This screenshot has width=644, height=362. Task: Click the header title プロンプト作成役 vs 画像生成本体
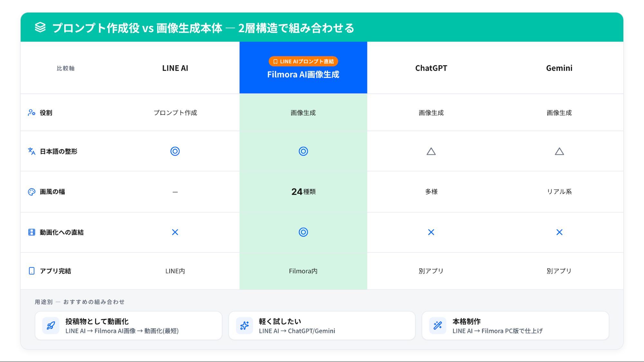pos(137,28)
